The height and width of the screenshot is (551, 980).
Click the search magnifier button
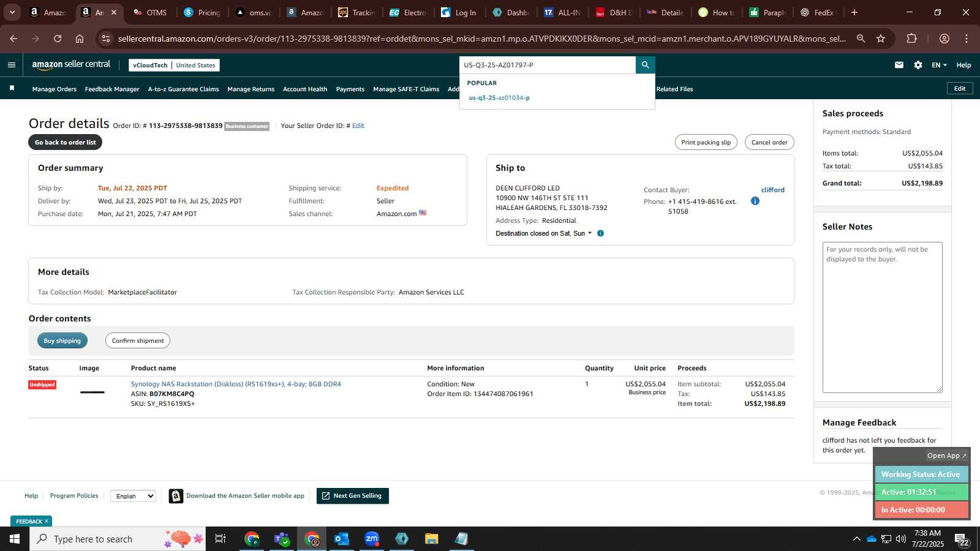pyautogui.click(x=645, y=65)
